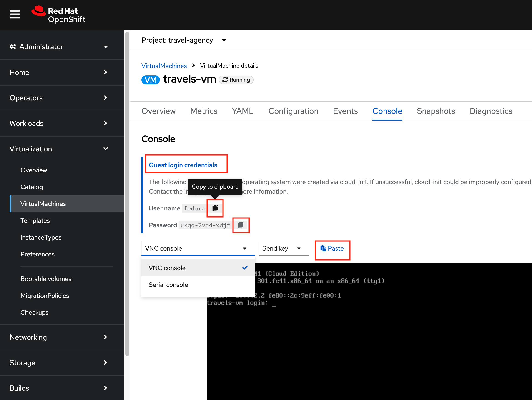Viewport: 532px width, 400px height.
Task: Follow the VirtualMachines breadcrumb link
Action: click(164, 66)
